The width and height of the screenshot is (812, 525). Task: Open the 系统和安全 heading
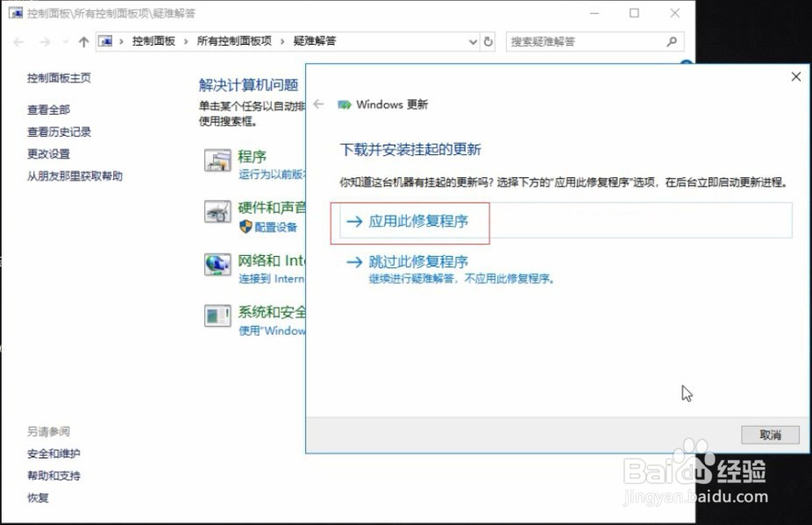pyautogui.click(x=271, y=312)
